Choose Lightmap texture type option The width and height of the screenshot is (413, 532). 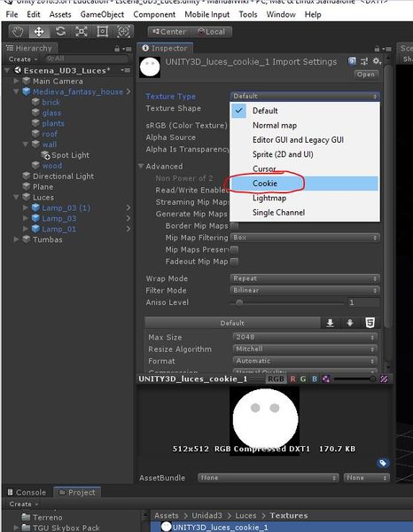[305, 198]
